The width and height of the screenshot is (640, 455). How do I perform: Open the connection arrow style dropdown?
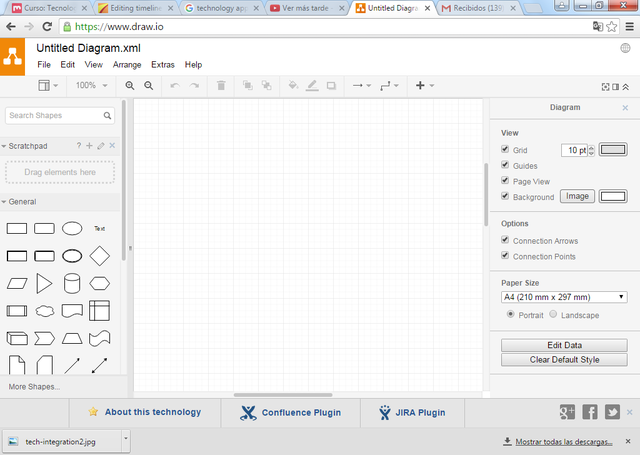tap(362, 85)
